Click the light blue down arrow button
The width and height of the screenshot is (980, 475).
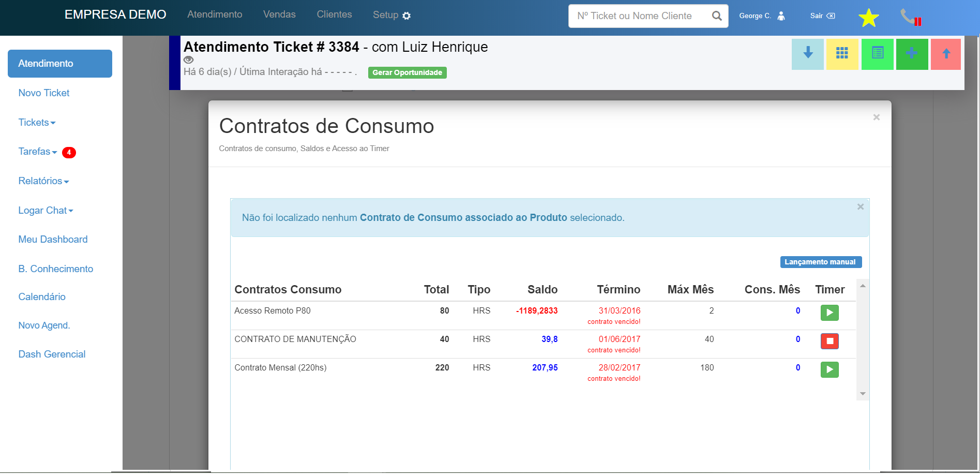click(807, 54)
